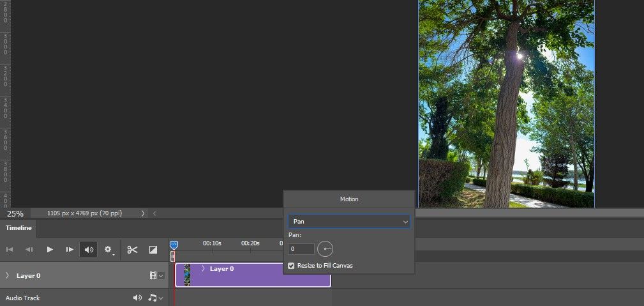Image resolution: width=644 pixels, height=306 pixels.
Task: Toggle audio playback speaker button
Action: (x=89, y=250)
